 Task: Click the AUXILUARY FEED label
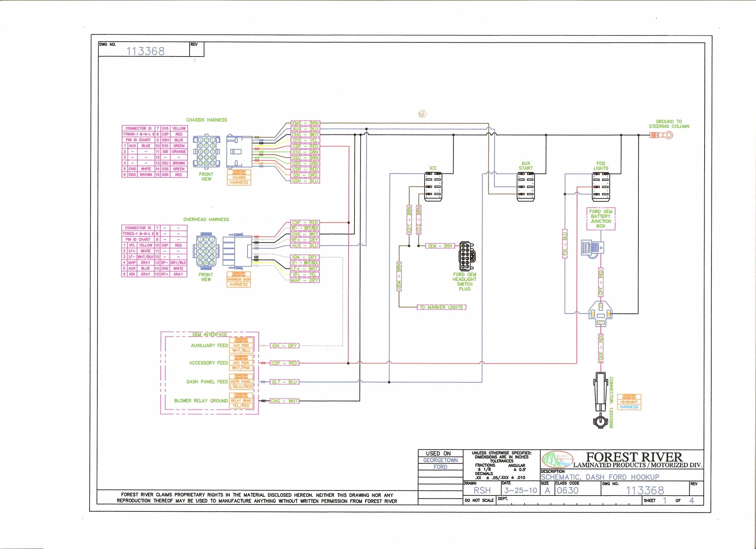tap(209, 346)
